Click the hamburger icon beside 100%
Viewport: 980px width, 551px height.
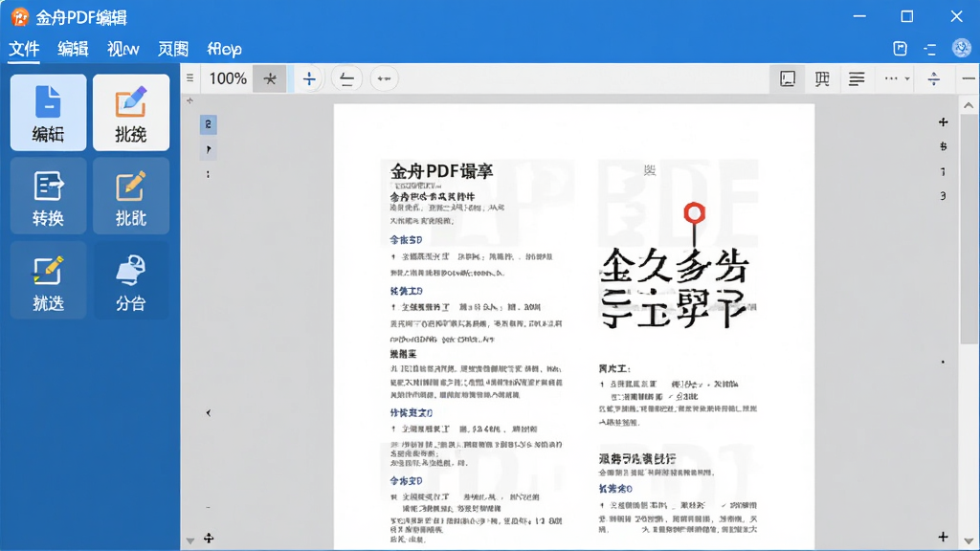coord(190,78)
